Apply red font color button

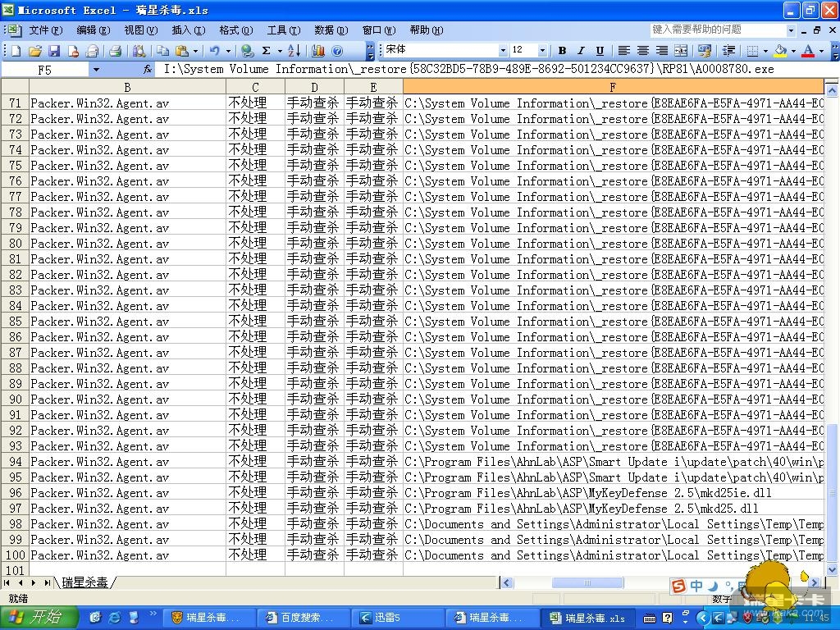(x=808, y=51)
